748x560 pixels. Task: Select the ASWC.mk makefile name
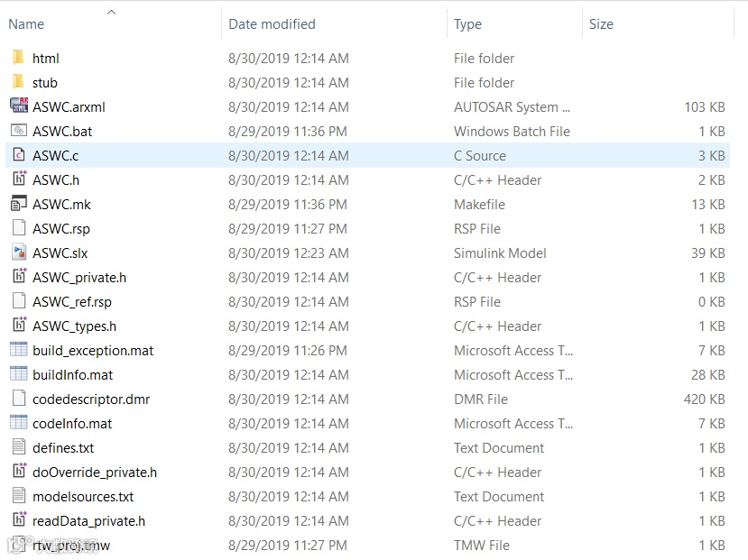coord(61,204)
